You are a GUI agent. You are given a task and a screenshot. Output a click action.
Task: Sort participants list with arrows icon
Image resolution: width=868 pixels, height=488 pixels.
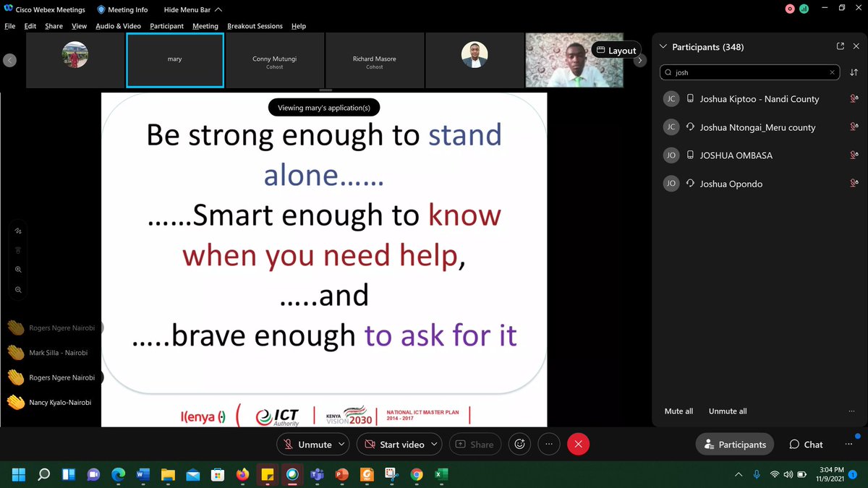854,72
